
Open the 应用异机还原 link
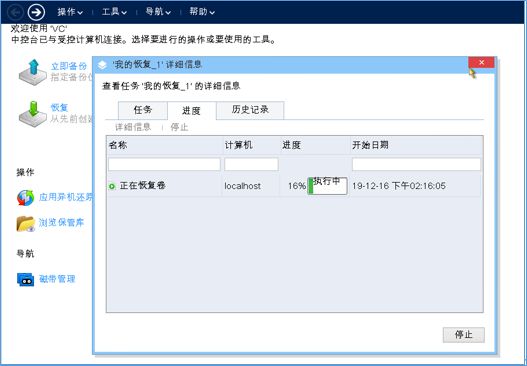point(66,197)
